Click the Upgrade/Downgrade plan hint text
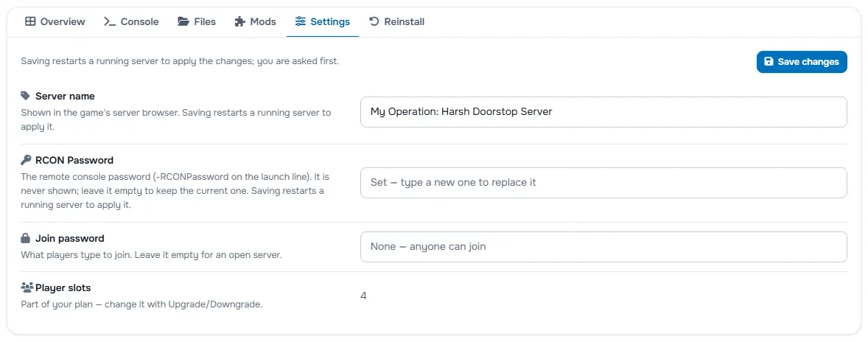868x342 pixels. (x=141, y=304)
